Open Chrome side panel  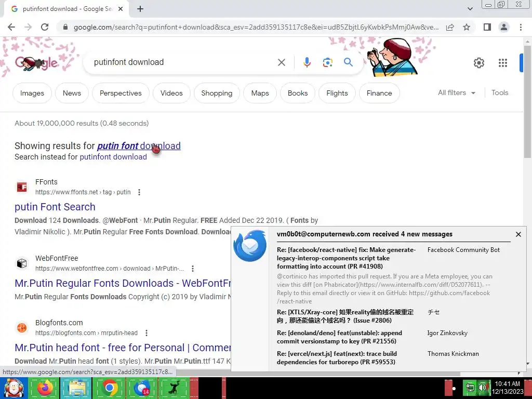[x=487, y=27]
